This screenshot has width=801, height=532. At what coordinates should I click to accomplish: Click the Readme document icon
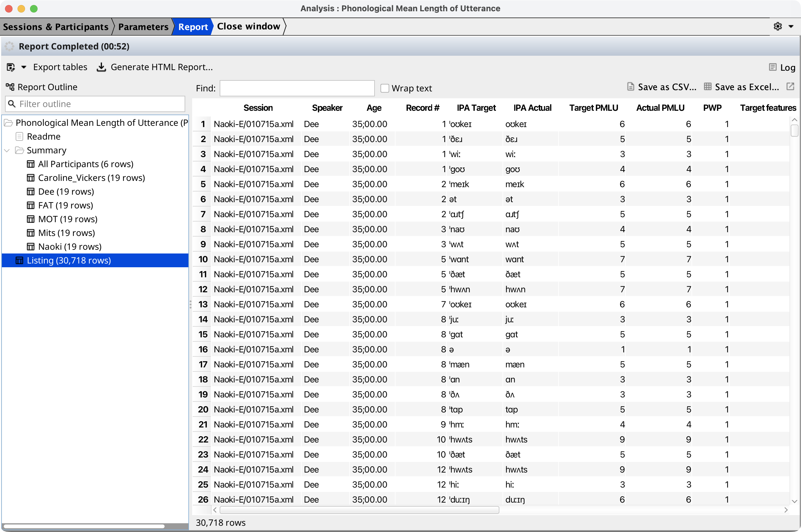pyautogui.click(x=19, y=136)
